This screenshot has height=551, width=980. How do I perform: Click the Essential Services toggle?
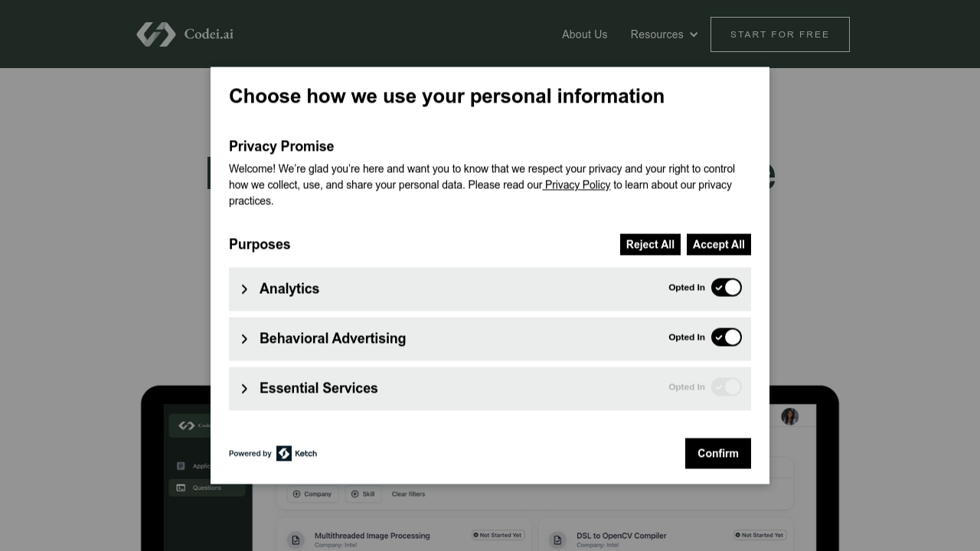click(x=726, y=386)
